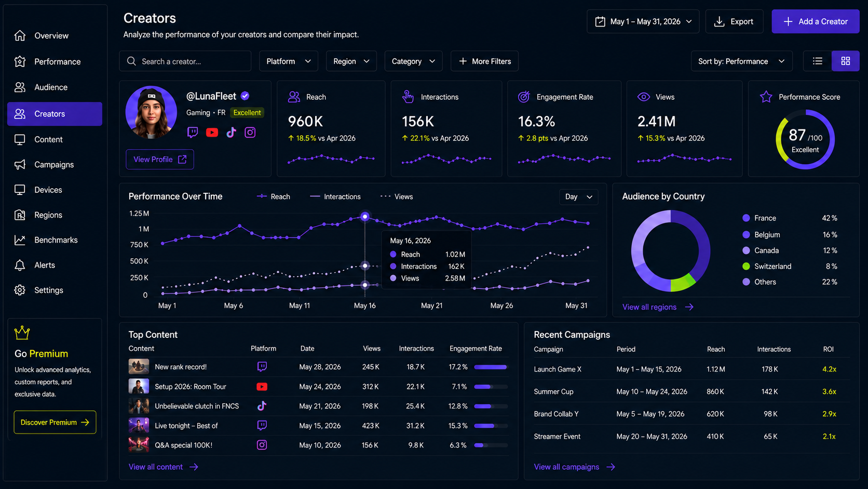Click thumbnail of Setup 2026: Room Tour
The image size is (868, 489).
click(139, 387)
